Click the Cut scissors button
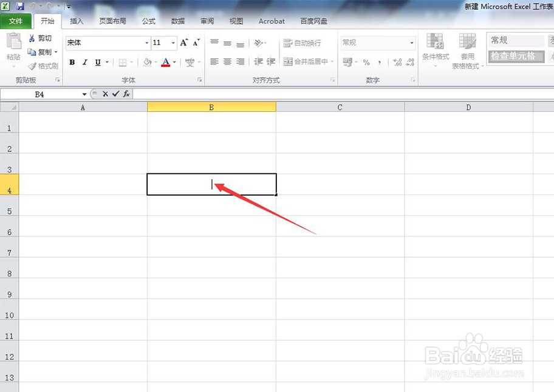 (39, 38)
